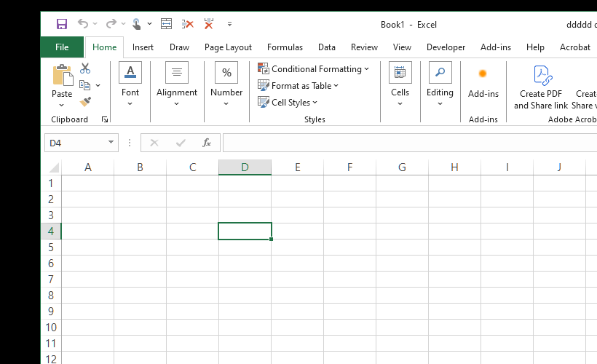Click the Copy icon
Viewport: 597px width, 364px height.
[85, 85]
